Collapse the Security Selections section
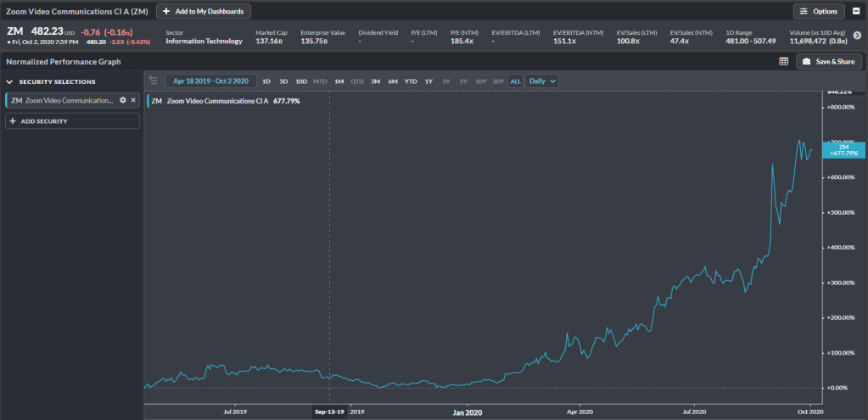 coord(9,81)
